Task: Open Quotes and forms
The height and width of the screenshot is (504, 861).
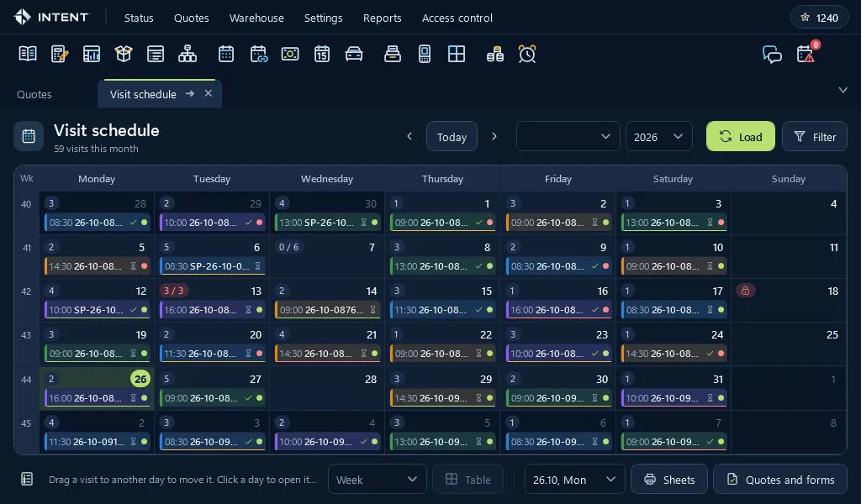Action: [779, 480]
